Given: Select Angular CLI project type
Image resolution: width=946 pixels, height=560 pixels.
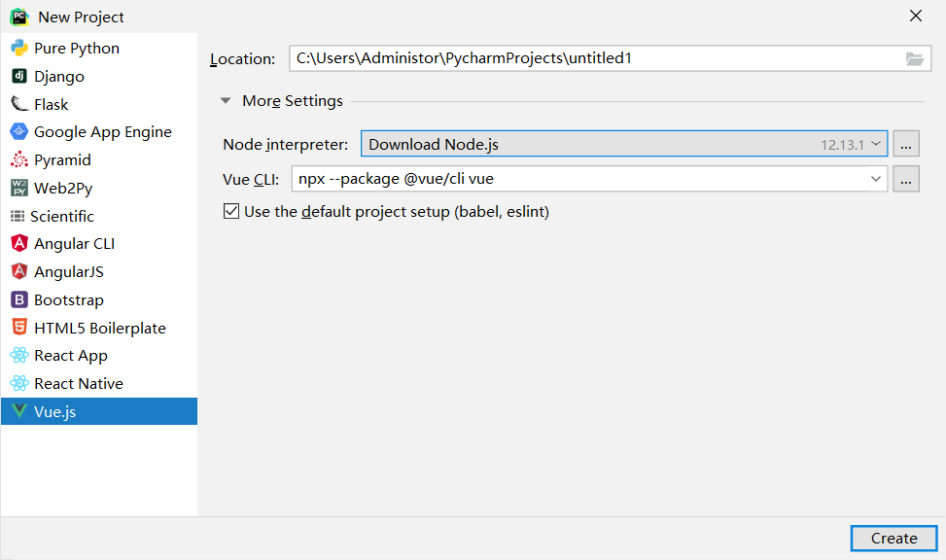Looking at the screenshot, I should point(99,243).
